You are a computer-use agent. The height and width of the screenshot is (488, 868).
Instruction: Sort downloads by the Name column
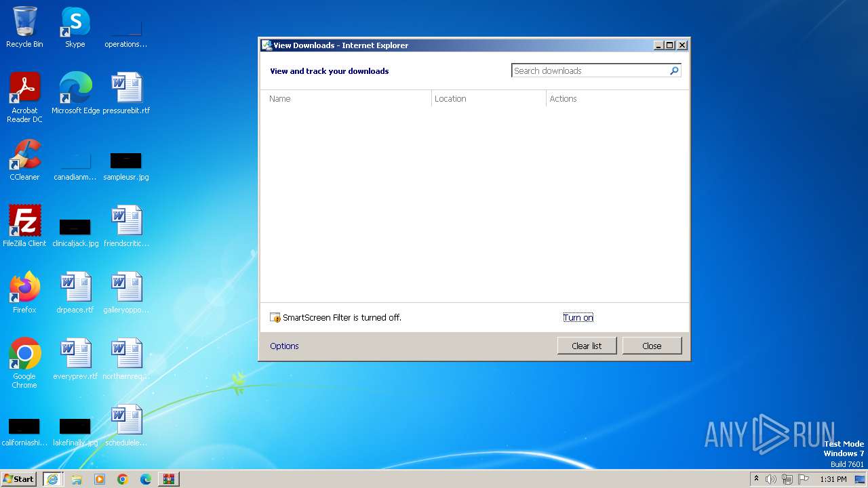coord(346,99)
